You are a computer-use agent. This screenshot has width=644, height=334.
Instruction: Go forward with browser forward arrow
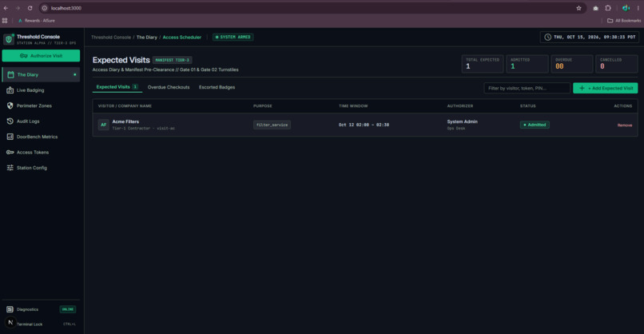[x=18, y=8]
